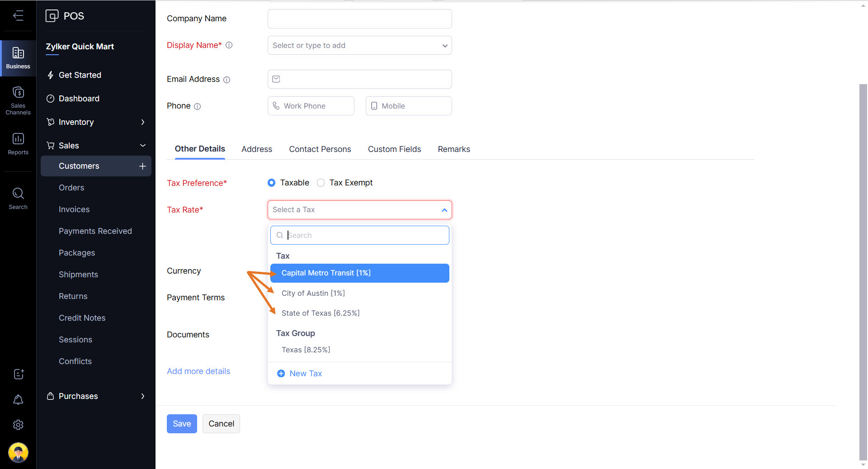Click the Save button
Image resolution: width=868 pixels, height=469 pixels.
[x=182, y=424]
